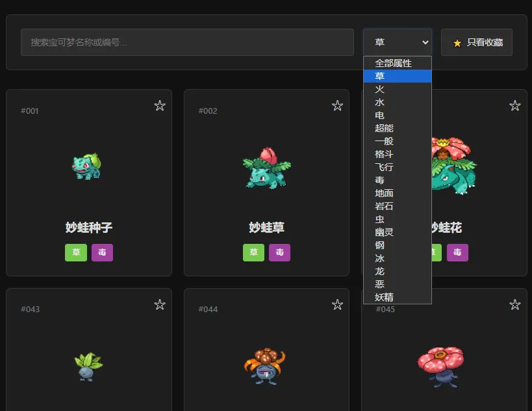532x411 pixels.
Task: Toggle the favorite star on card #045
Action: click(514, 304)
